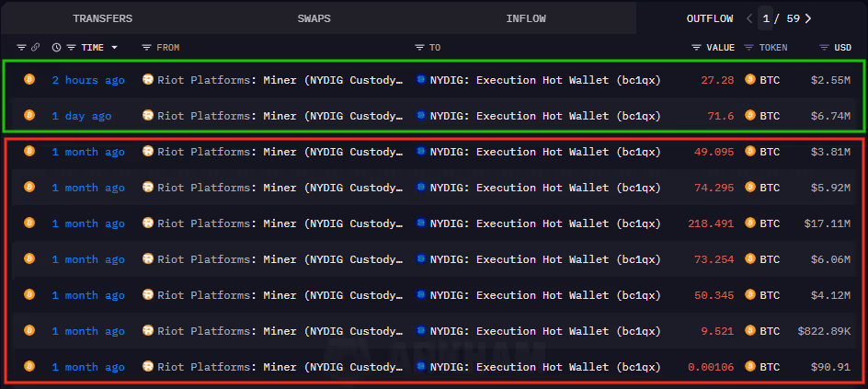Click the value 0.00106
The width and height of the screenshot is (868, 389).
tap(711, 367)
